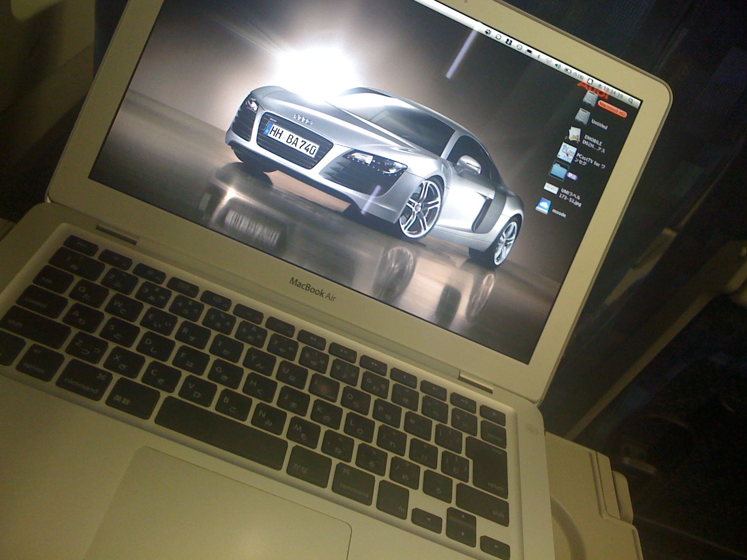Click the menu bar icon beside the clock
Viewport: 747px width, 560px height.
590,81
